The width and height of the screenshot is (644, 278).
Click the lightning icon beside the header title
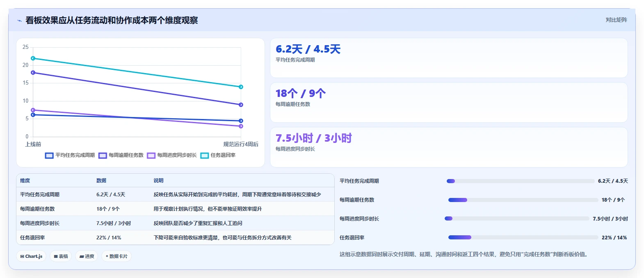point(19,21)
